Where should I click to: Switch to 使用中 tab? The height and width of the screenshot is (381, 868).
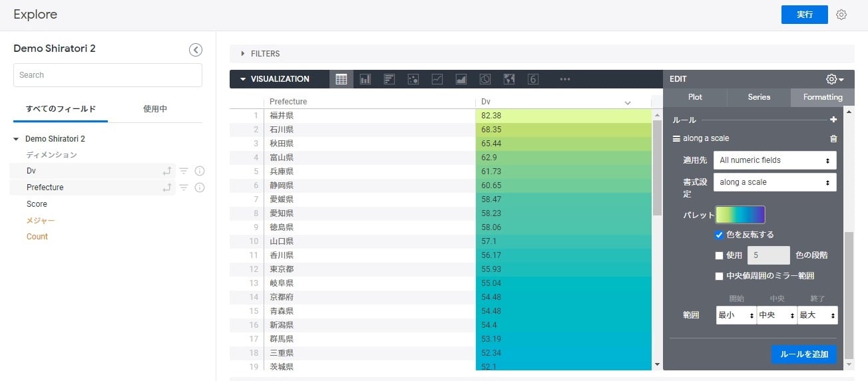(x=155, y=109)
